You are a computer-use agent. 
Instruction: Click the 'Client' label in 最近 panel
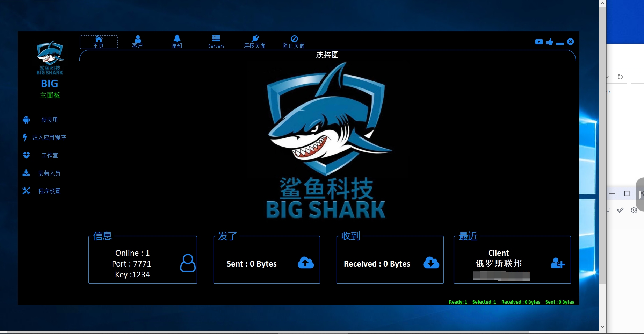tap(499, 253)
